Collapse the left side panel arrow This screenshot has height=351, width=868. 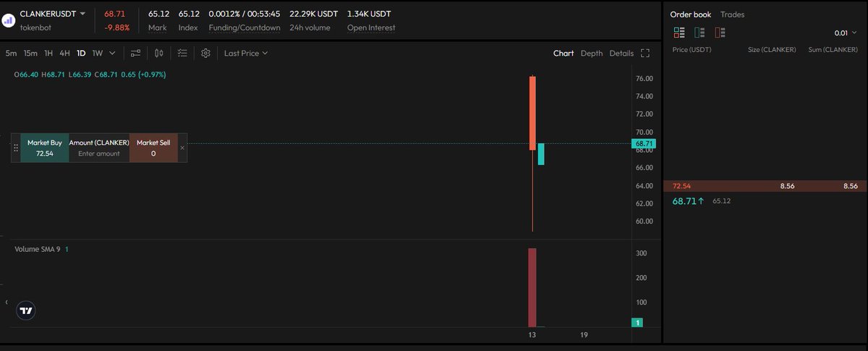[x=7, y=302]
